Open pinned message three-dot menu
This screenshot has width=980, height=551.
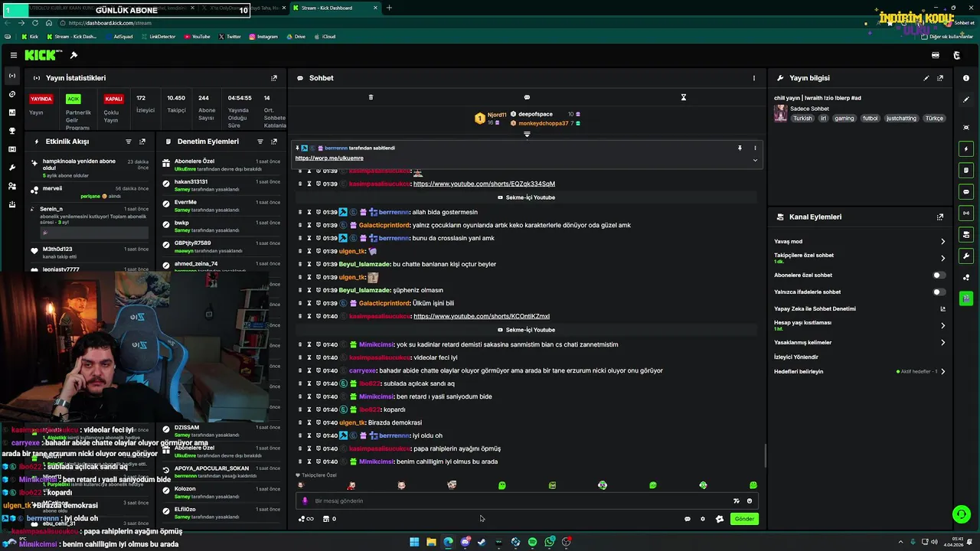[x=755, y=148]
